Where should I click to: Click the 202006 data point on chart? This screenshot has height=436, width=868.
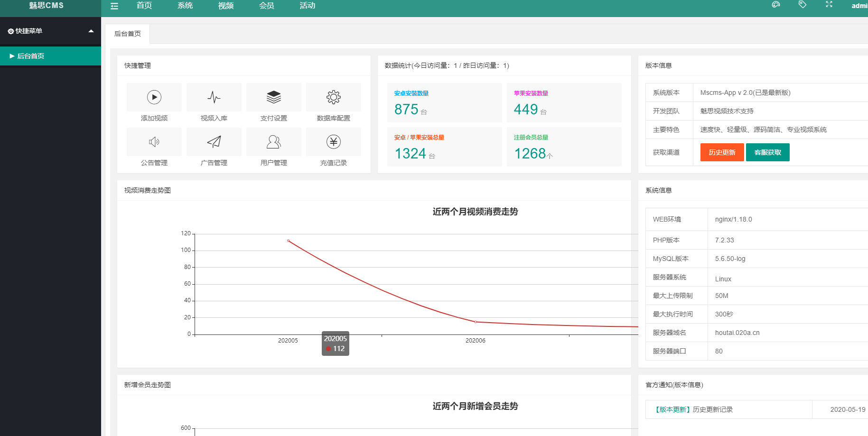pyautogui.click(x=476, y=322)
